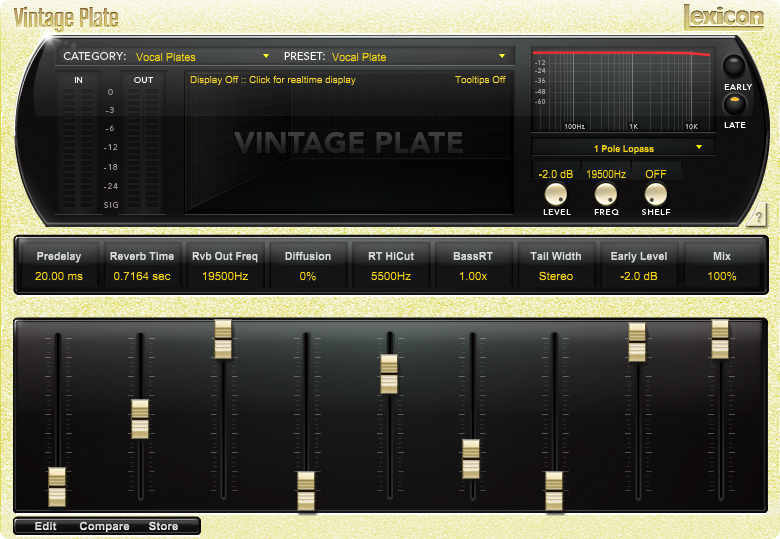The height and width of the screenshot is (539, 780).
Task: Click the Vintage Plate title logo
Action: pos(66,18)
